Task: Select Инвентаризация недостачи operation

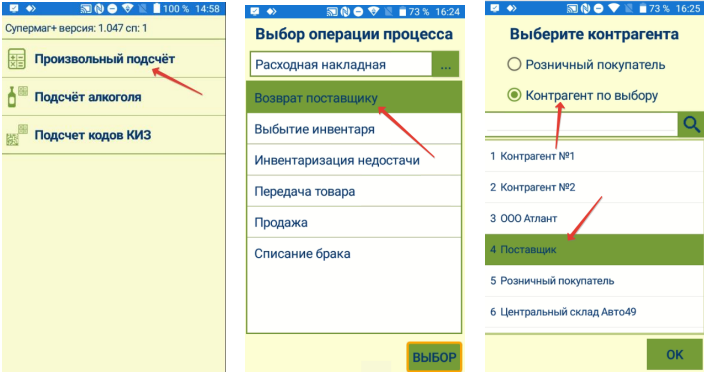Action: (x=354, y=160)
